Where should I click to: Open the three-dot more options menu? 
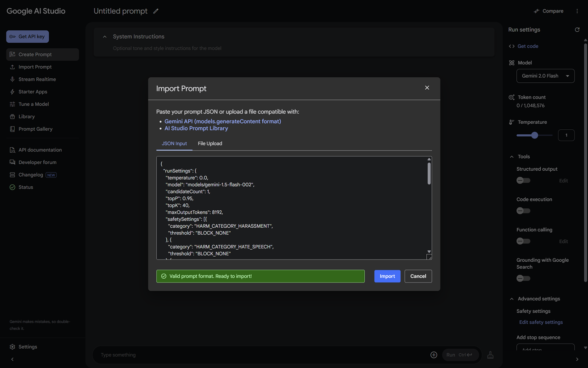(x=577, y=11)
